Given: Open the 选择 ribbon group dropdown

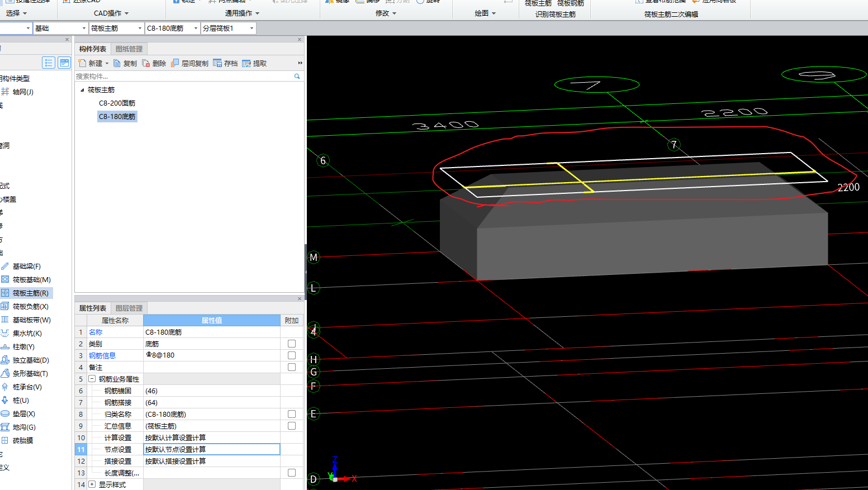Looking at the screenshot, I should [x=17, y=13].
